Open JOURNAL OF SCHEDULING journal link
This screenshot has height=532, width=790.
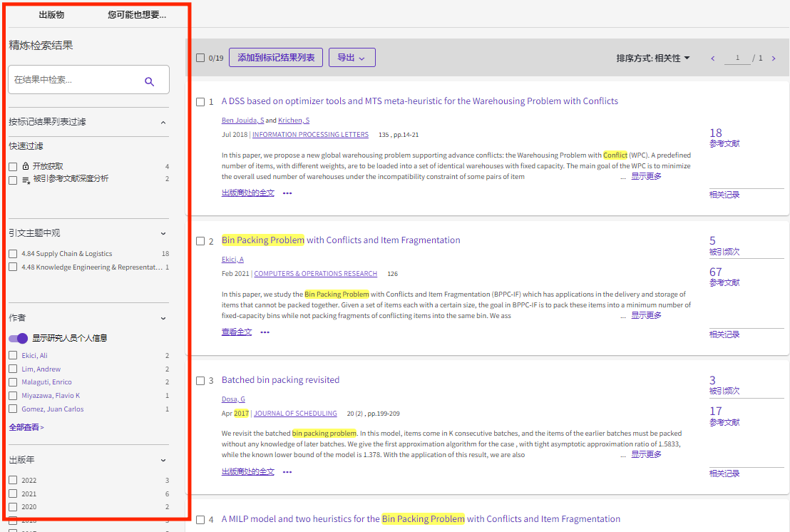pyautogui.click(x=295, y=413)
